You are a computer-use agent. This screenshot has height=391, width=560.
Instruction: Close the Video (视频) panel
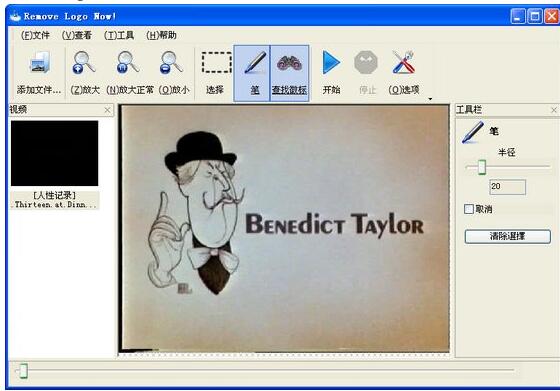(x=107, y=110)
